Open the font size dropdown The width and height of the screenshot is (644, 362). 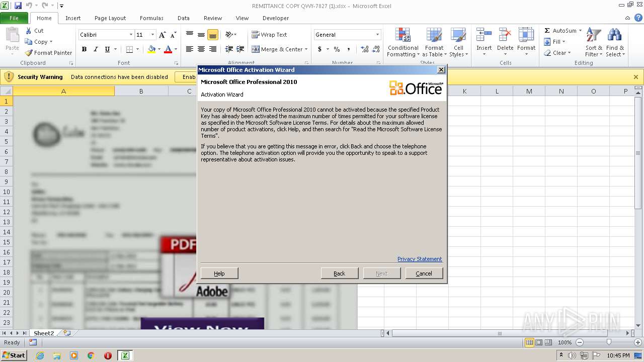(152, 35)
